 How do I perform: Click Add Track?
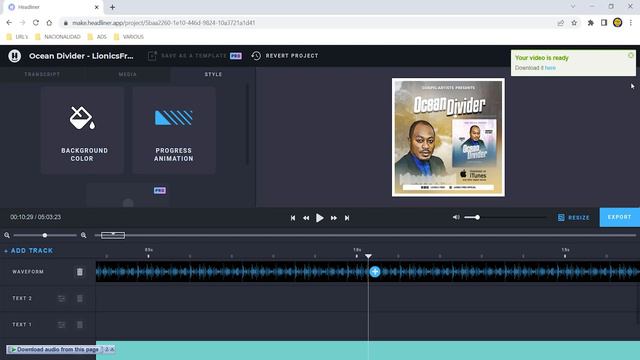29,251
